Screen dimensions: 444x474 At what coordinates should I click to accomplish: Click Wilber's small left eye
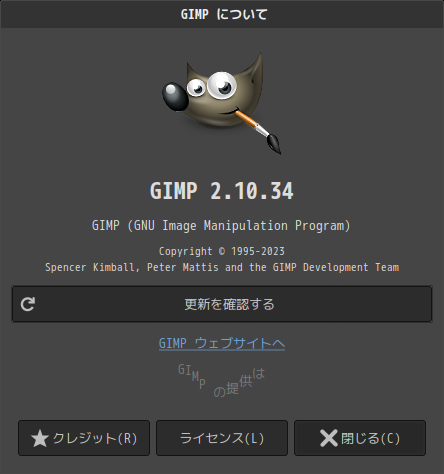click(196, 88)
